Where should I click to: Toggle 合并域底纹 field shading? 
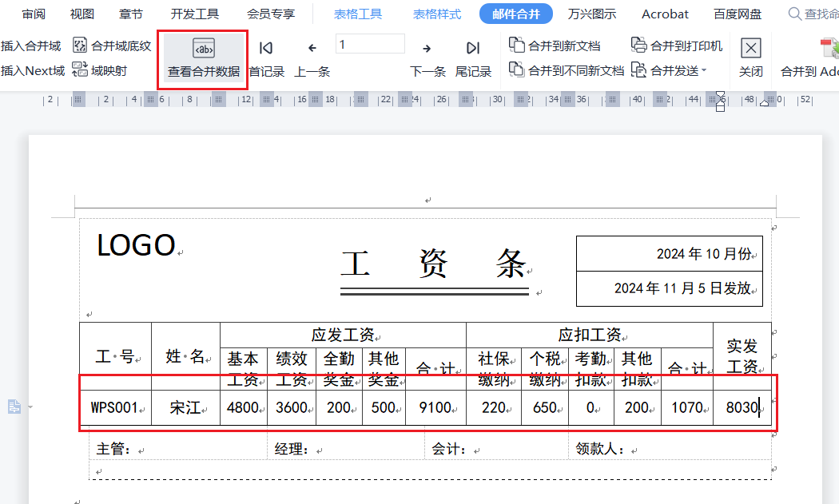click(x=80, y=46)
